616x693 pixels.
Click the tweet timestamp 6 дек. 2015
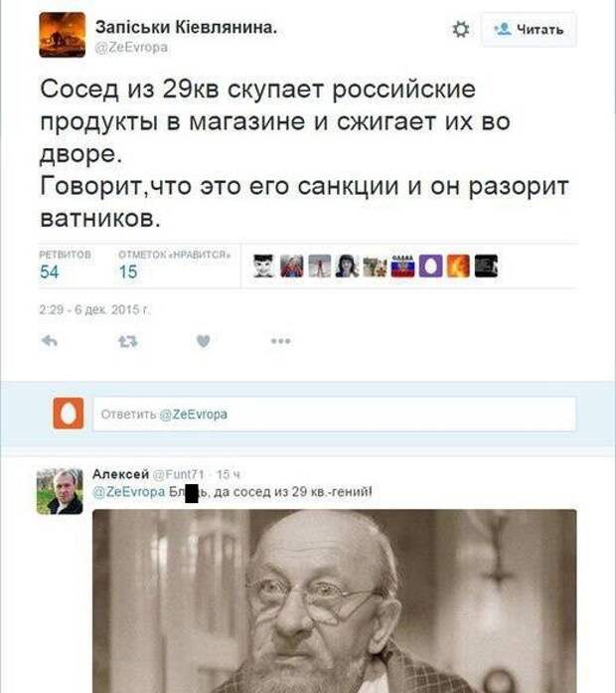click(x=95, y=310)
